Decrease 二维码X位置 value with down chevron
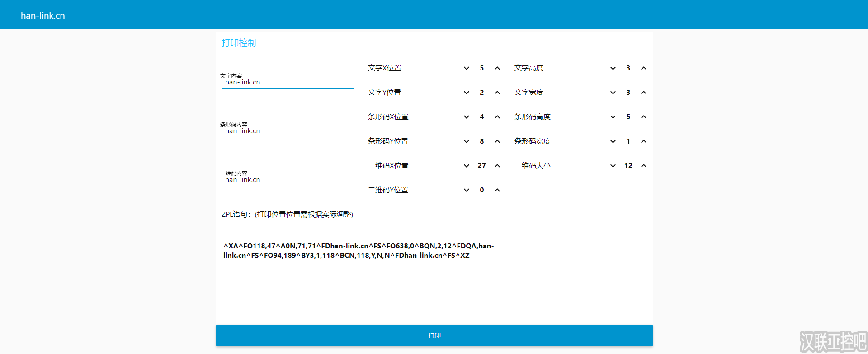Image resolution: width=868 pixels, height=354 pixels. [467, 166]
